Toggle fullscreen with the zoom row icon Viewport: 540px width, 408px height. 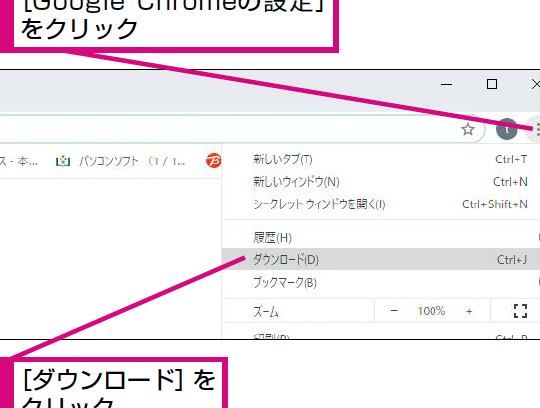pyautogui.click(x=520, y=311)
